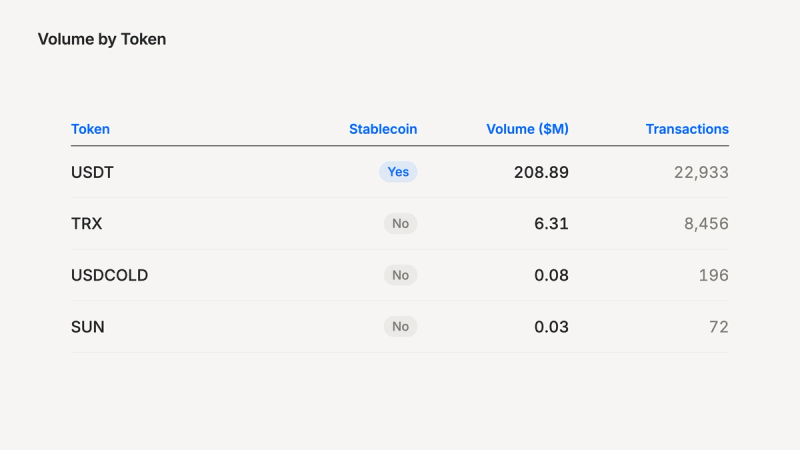Click TRX transaction count 8,456
This screenshot has height=450, width=800.
(707, 223)
